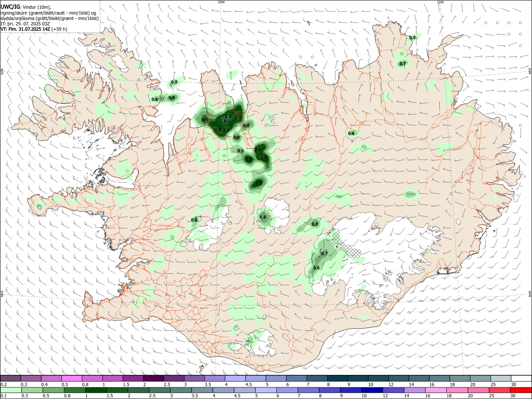Viewport: 532px width, 399px height.
Task: Click the 0.1 label under the lower legend
Action: [3, 396]
